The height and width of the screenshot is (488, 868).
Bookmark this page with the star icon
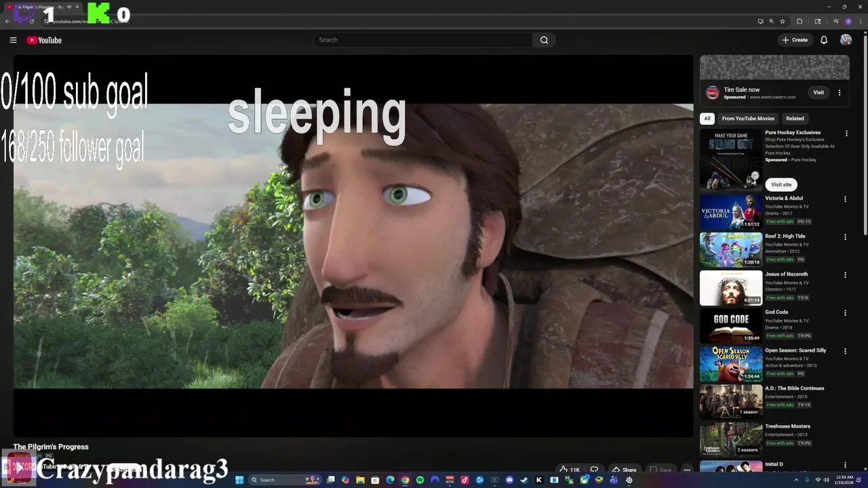[x=783, y=21]
